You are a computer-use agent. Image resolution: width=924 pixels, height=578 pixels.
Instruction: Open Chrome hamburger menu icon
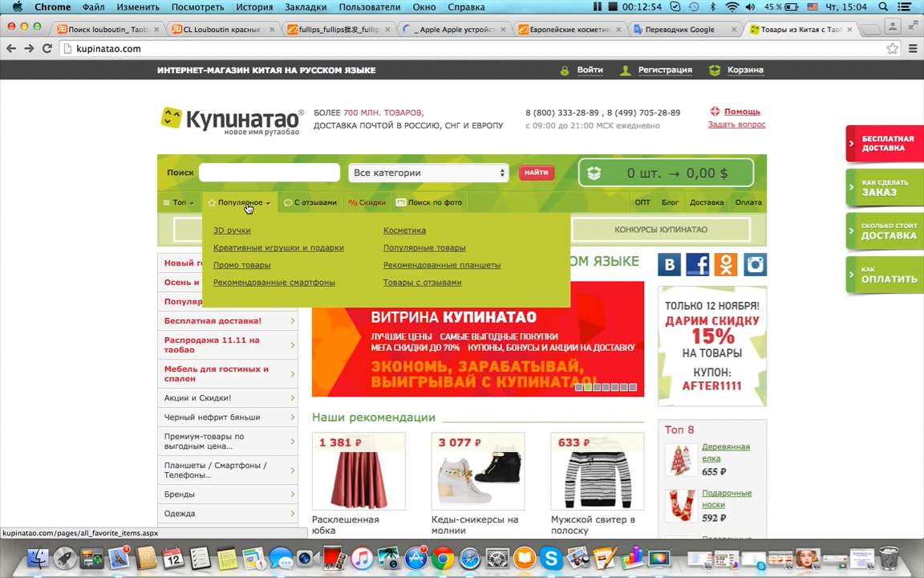coord(912,48)
